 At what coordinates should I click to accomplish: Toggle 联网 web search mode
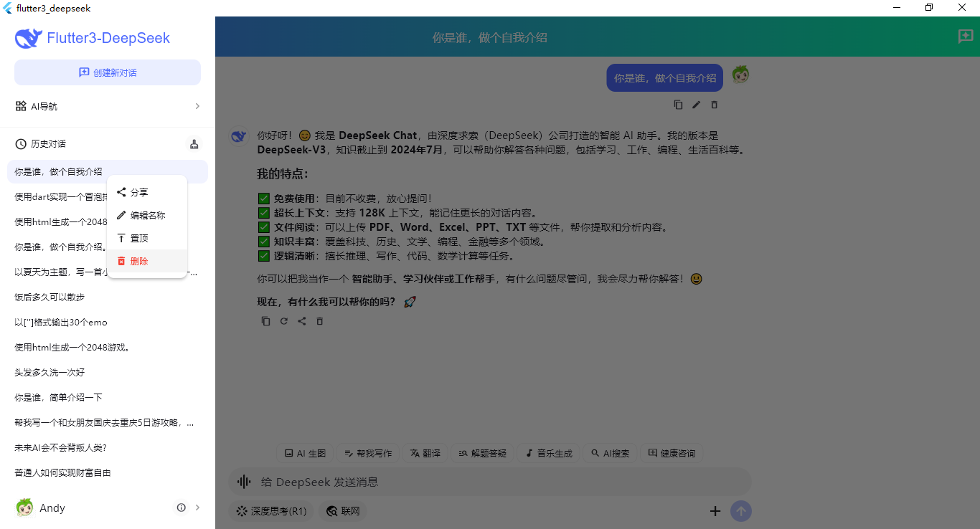pyautogui.click(x=343, y=511)
